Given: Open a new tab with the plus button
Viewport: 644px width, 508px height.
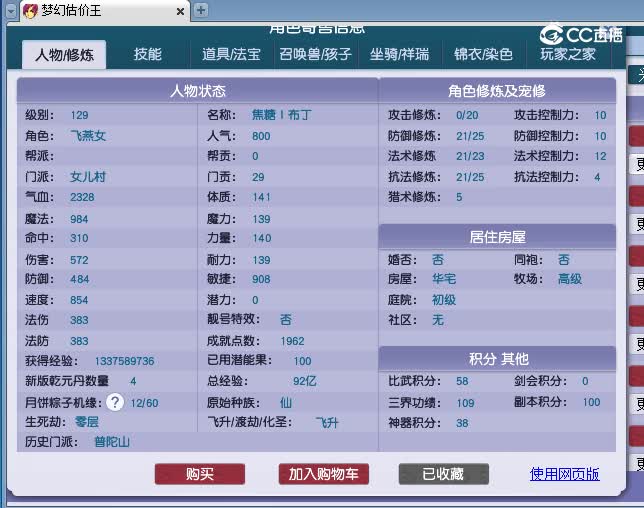Looking at the screenshot, I should (x=201, y=10).
